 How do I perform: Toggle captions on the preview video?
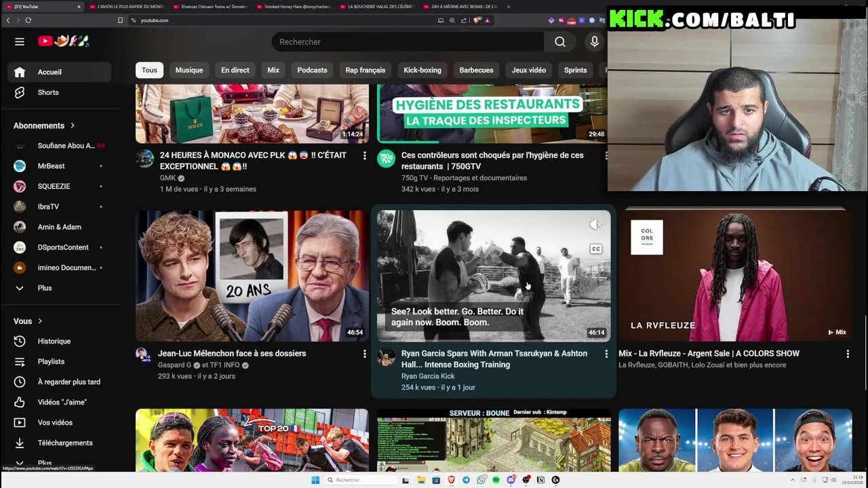click(x=595, y=249)
